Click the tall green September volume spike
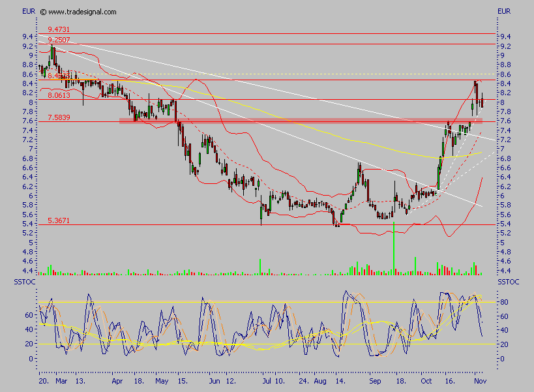Screen dimensions: 534x392 (x=394, y=248)
